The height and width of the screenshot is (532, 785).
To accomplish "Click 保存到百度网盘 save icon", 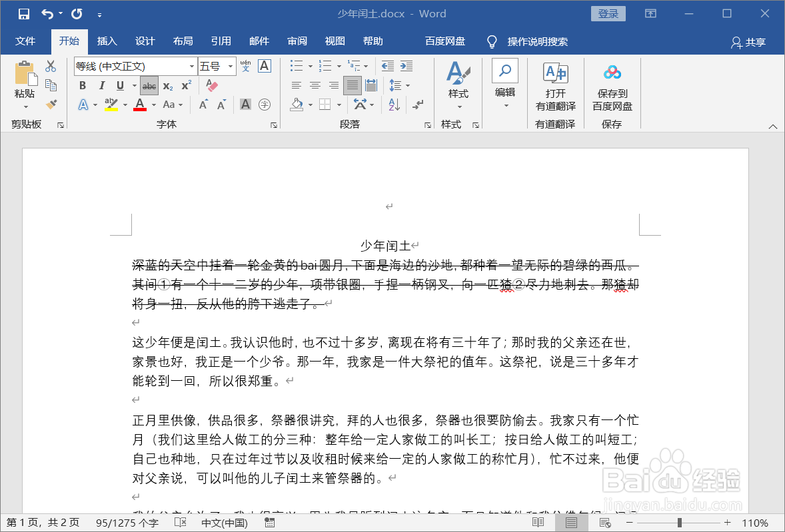I will pos(612,71).
